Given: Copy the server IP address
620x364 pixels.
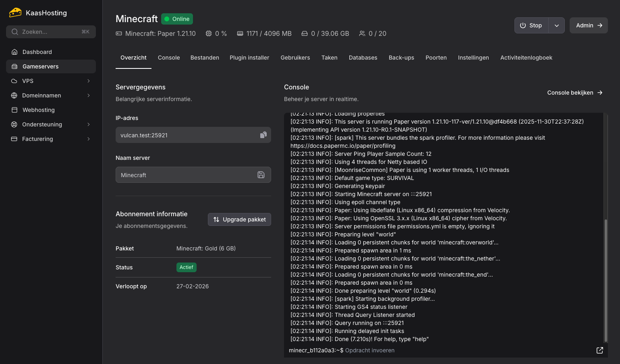Looking at the screenshot, I should click(263, 135).
